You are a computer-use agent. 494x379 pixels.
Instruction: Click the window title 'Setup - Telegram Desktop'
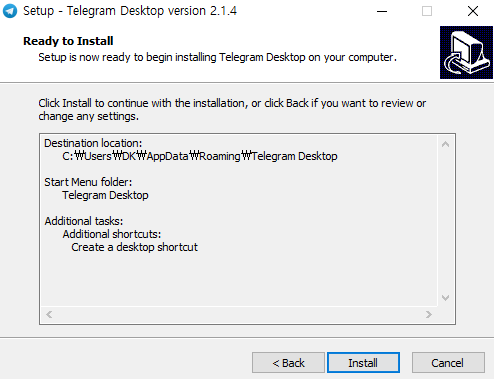pos(130,11)
